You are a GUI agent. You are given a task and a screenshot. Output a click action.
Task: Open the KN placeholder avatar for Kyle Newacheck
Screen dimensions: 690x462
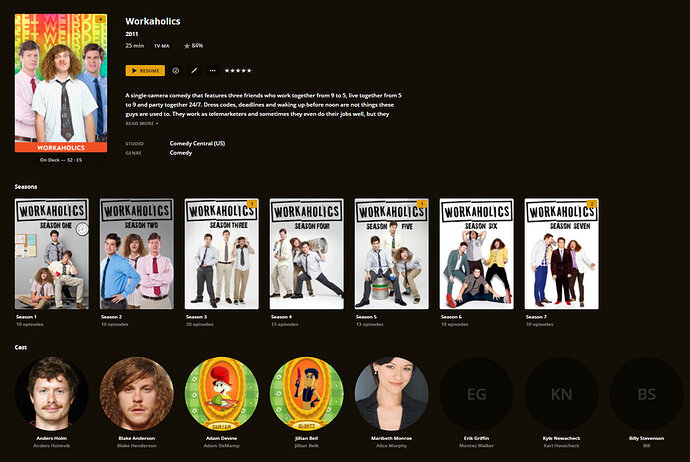pos(561,394)
